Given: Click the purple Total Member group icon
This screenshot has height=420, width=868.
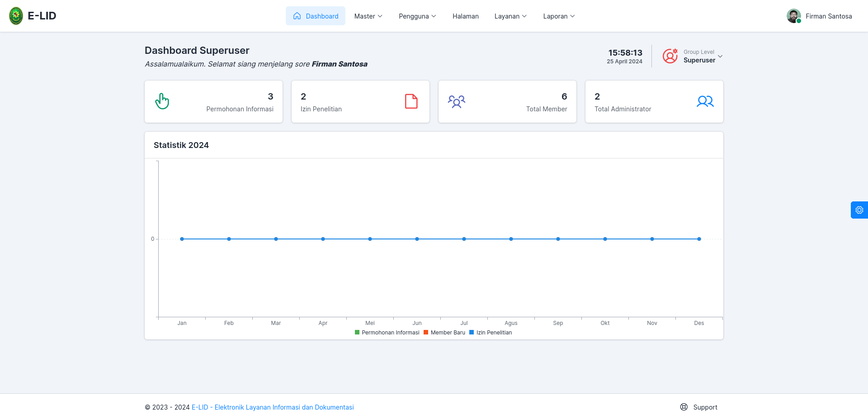Looking at the screenshot, I should pos(457,101).
